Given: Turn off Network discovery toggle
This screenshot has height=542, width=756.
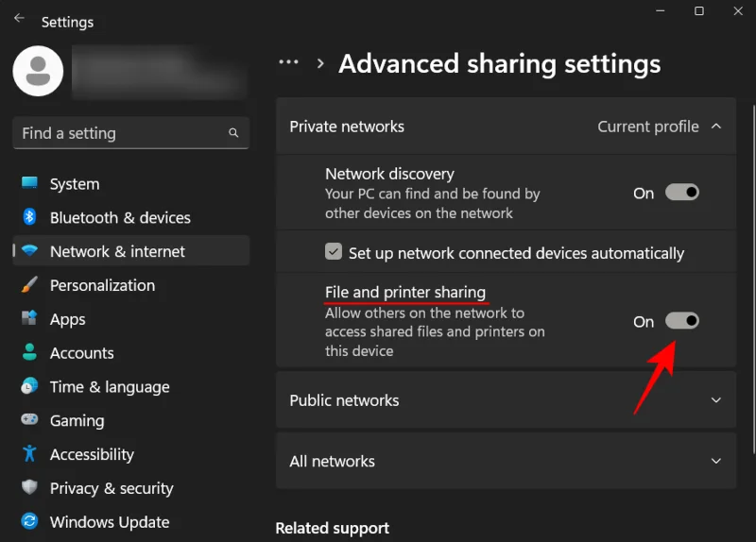Looking at the screenshot, I should coord(681,193).
